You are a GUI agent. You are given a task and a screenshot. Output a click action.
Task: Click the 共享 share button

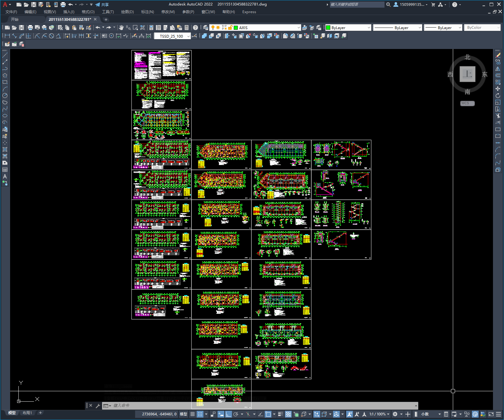(x=102, y=5)
